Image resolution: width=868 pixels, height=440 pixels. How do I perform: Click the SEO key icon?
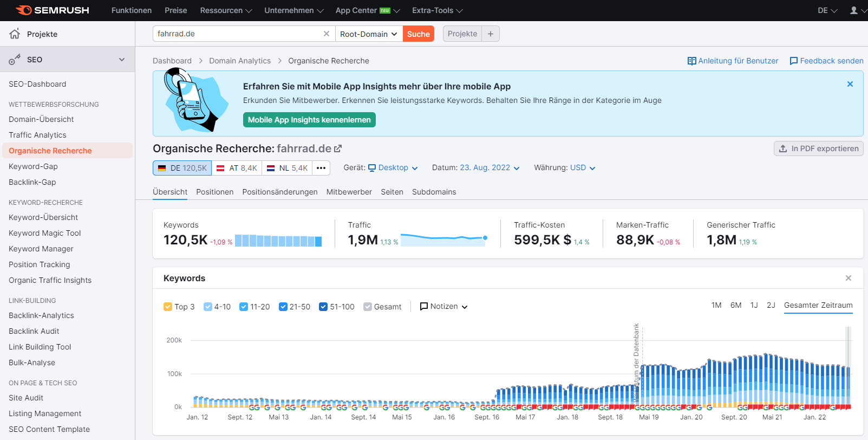point(15,60)
